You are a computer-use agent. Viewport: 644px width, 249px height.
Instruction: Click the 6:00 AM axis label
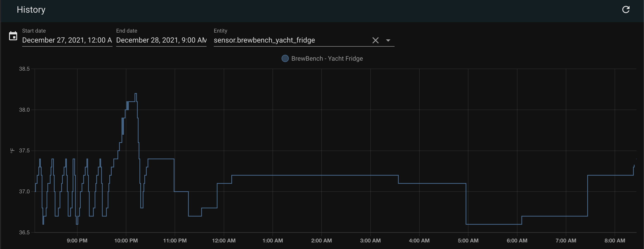517,240
